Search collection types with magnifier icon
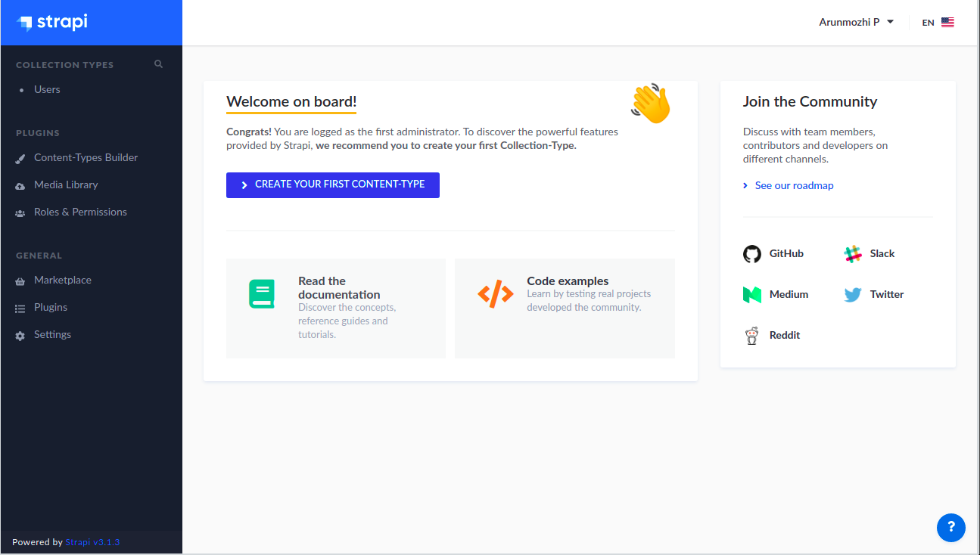This screenshot has height=555, width=980. pos(159,64)
